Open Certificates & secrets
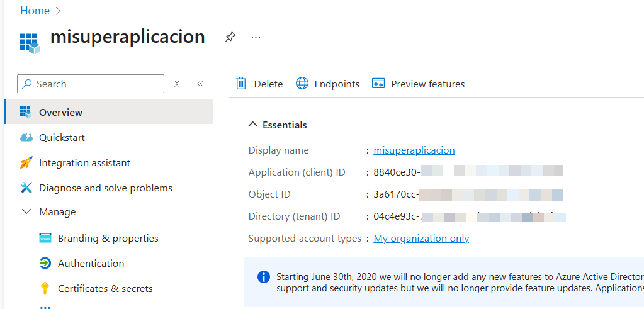This screenshot has width=644, height=309. [105, 288]
